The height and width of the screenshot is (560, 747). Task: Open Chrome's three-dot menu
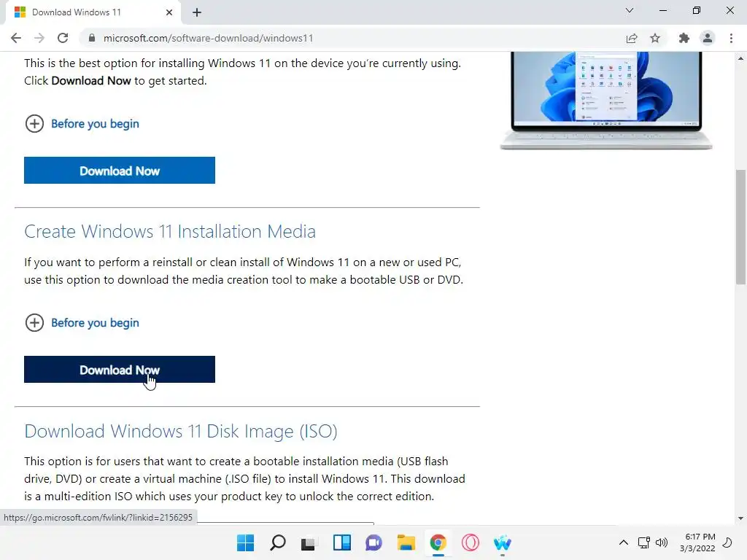click(x=731, y=38)
